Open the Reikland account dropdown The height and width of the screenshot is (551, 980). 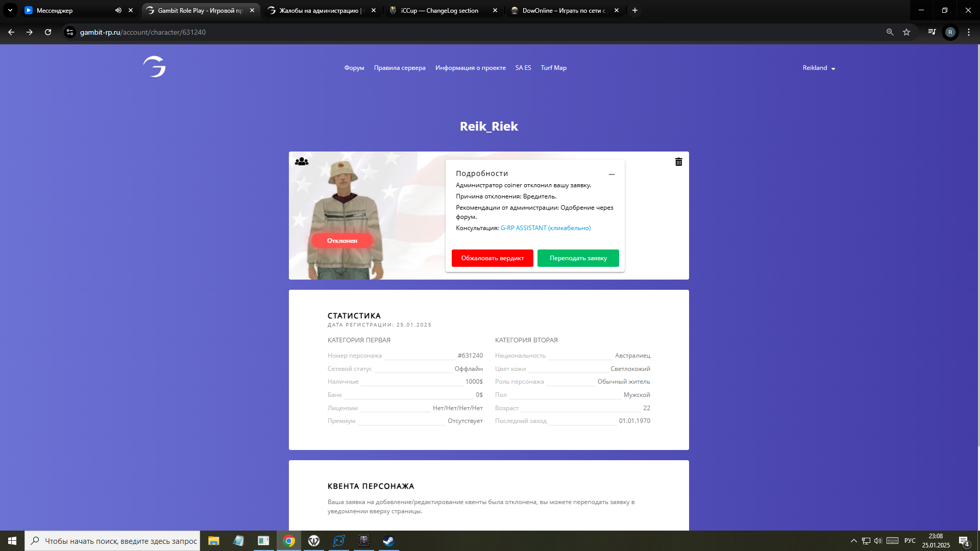(x=819, y=68)
